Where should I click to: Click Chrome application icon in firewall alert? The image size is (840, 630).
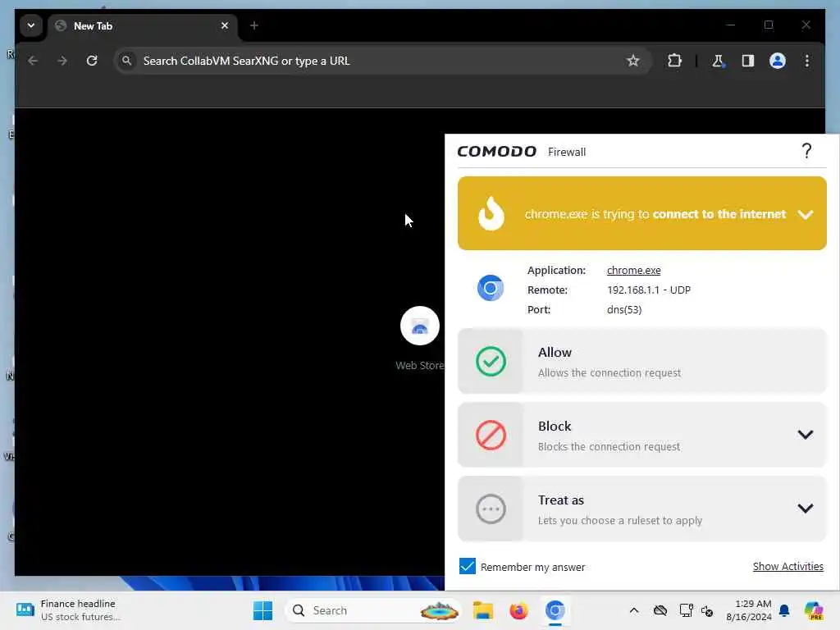coord(491,288)
